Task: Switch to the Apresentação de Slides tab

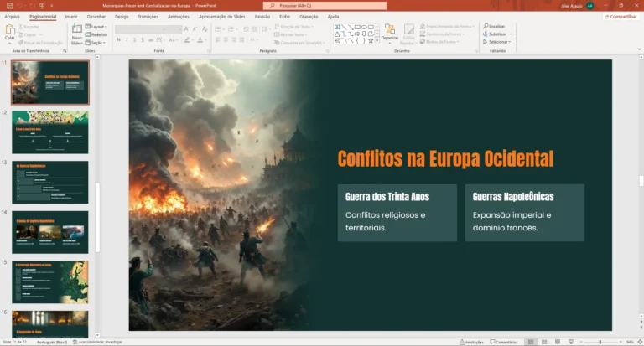Action: point(222,17)
